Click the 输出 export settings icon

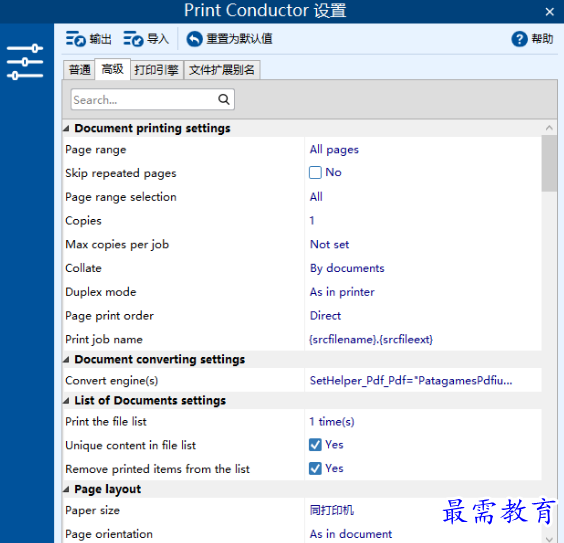coord(76,39)
